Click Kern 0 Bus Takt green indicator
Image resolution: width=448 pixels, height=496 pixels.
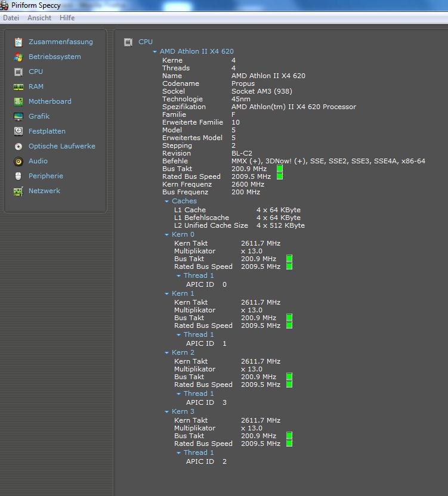point(289,259)
